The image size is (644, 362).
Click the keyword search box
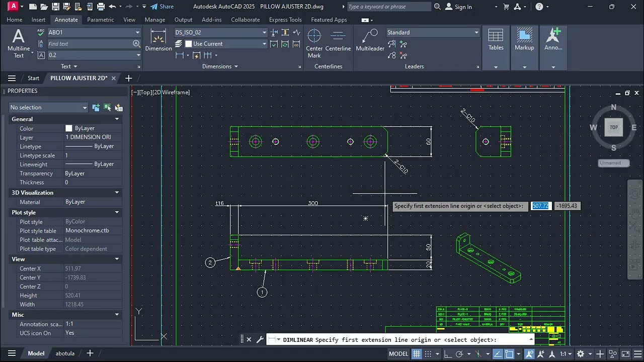tap(388, 7)
